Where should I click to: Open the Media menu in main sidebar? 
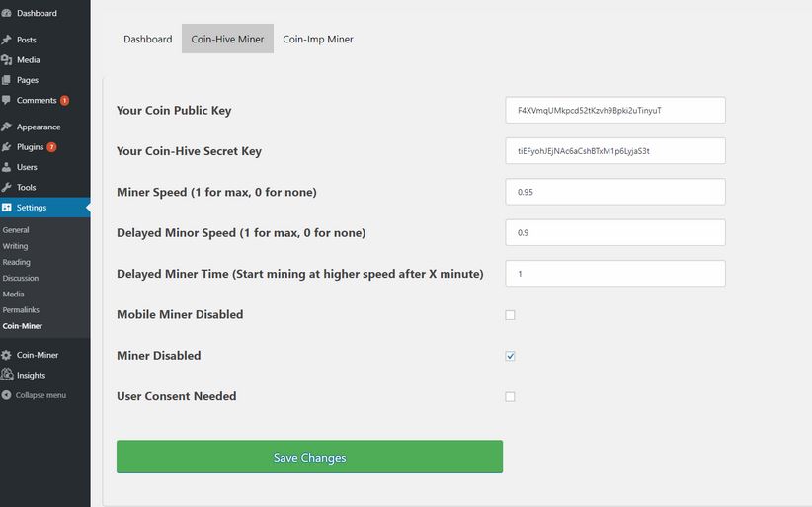click(x=28, y=59)
